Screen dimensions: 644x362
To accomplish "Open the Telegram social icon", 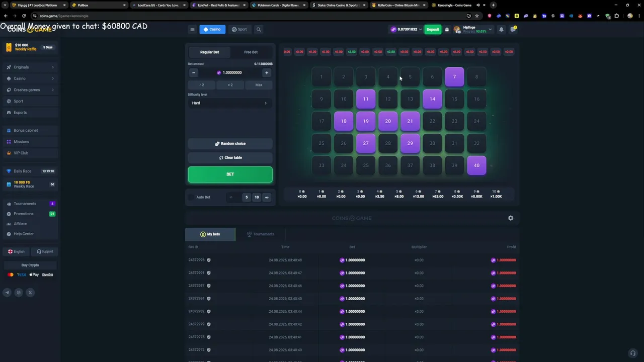I will click(7, 292).
